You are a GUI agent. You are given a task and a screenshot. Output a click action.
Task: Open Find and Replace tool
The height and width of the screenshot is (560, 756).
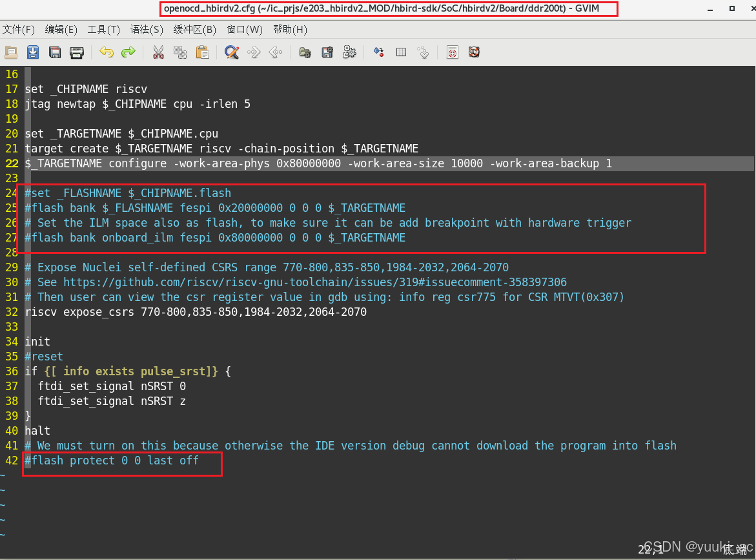click(232, 52)
